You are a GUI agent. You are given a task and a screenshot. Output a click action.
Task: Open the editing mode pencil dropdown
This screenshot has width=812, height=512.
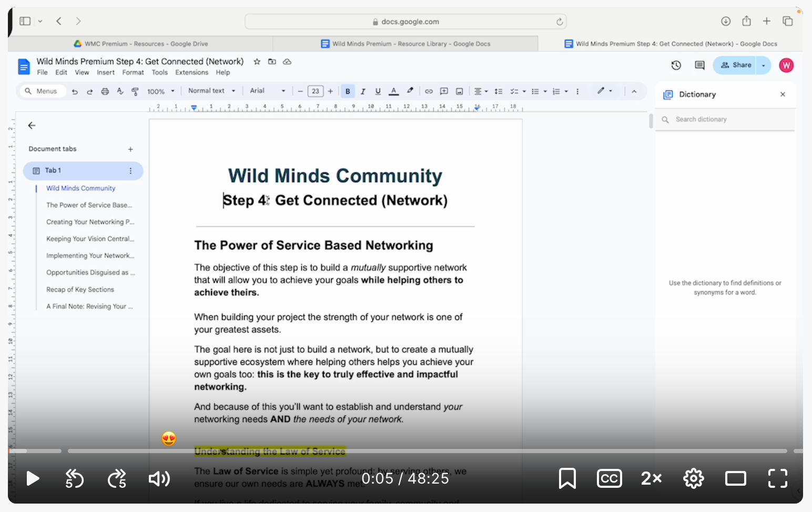(x=605, y=91)
